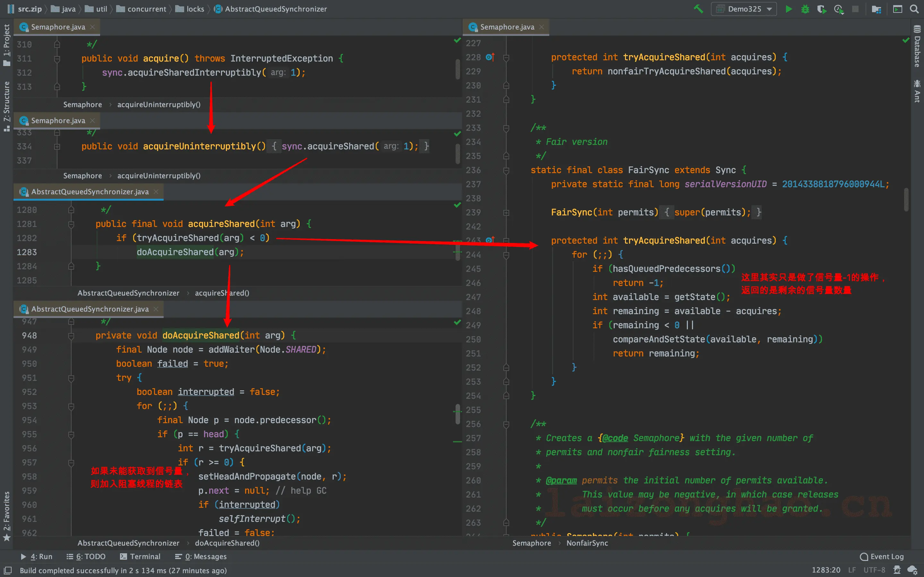Viewport: 924px width, 577px height.
Task: Collapse the FairSync class at line 236
Action: click(506, 170)
